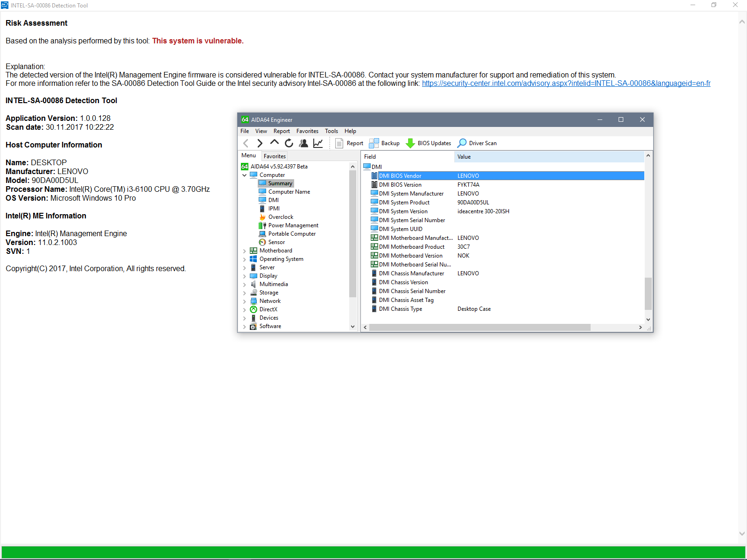
Task: Expand the Network tree node
Action: (244, 301)
